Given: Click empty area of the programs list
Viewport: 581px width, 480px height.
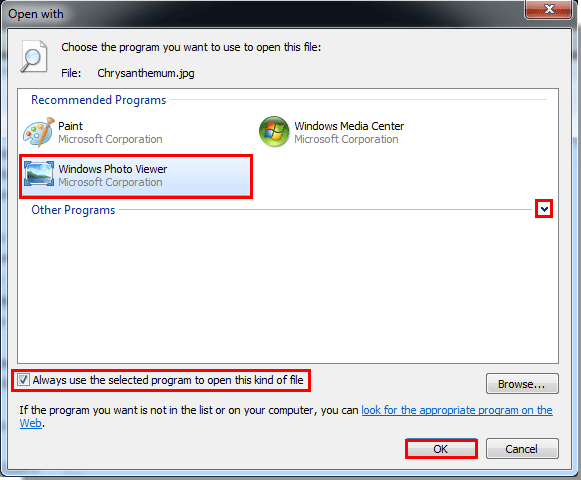Looking at the screenshot, I should click(x=288, y=289).
